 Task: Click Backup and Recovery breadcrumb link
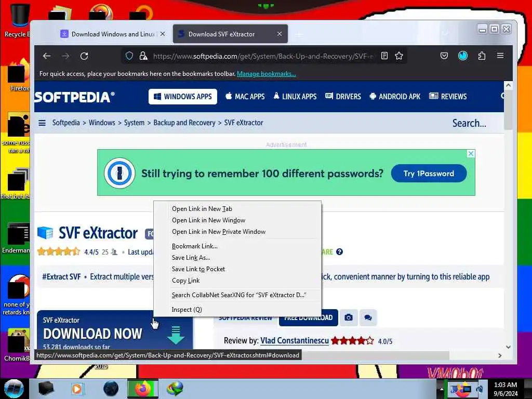point(184,123)
